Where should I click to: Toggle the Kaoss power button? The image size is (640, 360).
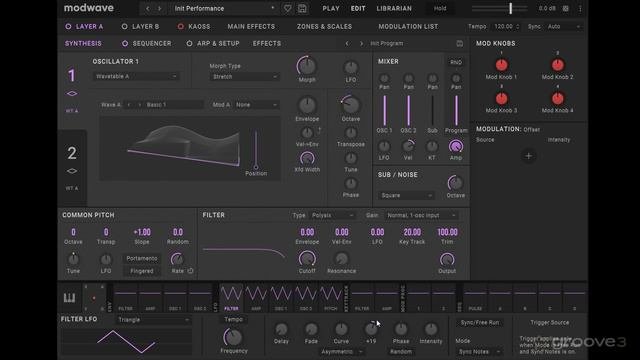(180, 27)
